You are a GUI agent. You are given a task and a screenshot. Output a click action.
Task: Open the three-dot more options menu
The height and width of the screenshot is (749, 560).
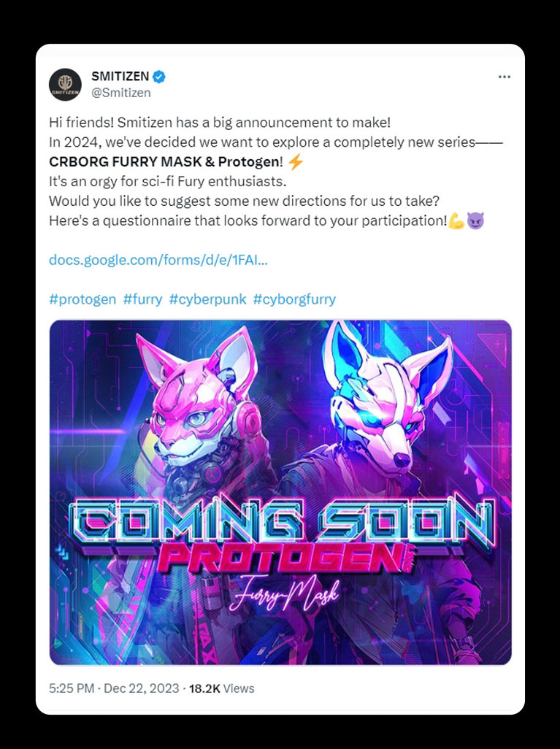504,77
